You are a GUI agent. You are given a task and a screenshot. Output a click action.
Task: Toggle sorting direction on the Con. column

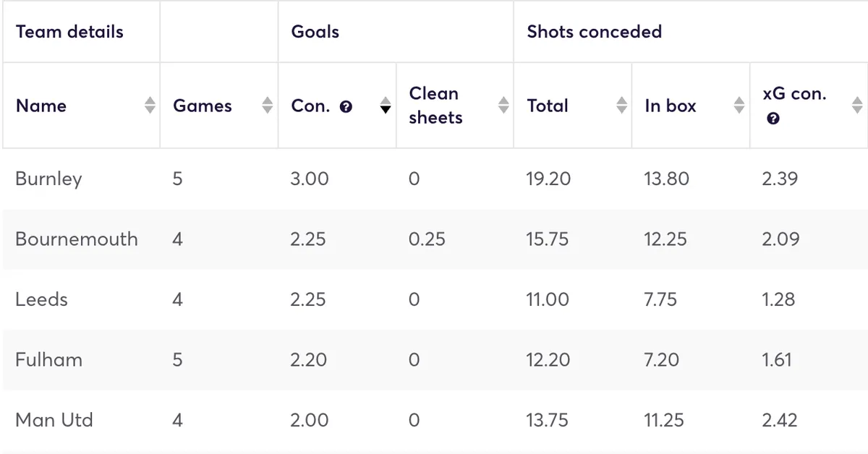pyautogui.click(x=384, y=106)
